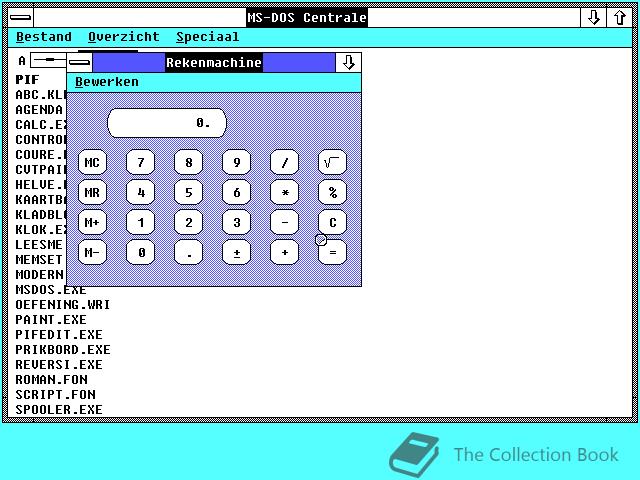
Task: Click the division key
Action: tap(284, 162)
